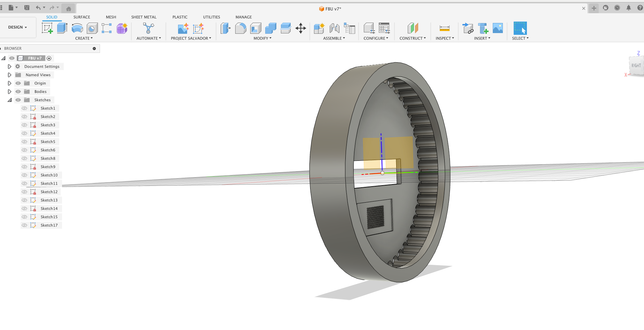Open the DESIGN workspace dropdown

tap(18, 27)
